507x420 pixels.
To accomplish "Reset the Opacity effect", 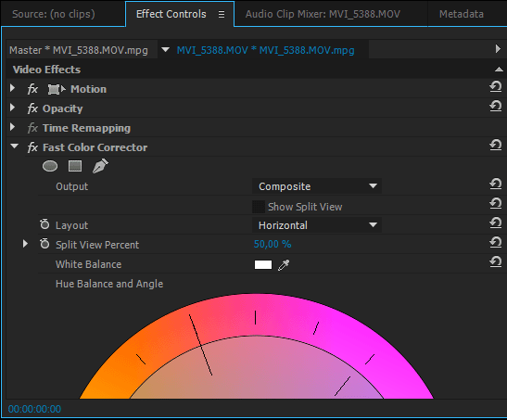I will click(495, 106).
